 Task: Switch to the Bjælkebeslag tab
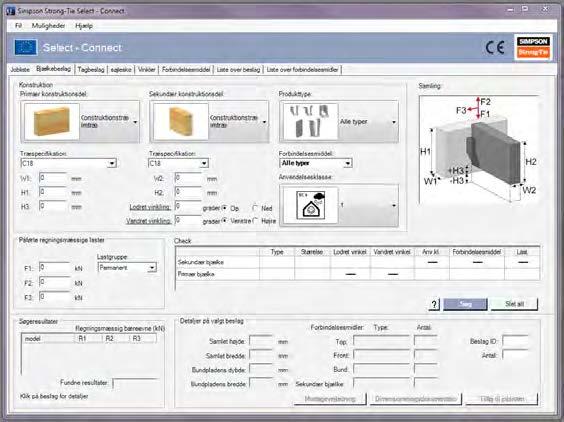(53, 69)
